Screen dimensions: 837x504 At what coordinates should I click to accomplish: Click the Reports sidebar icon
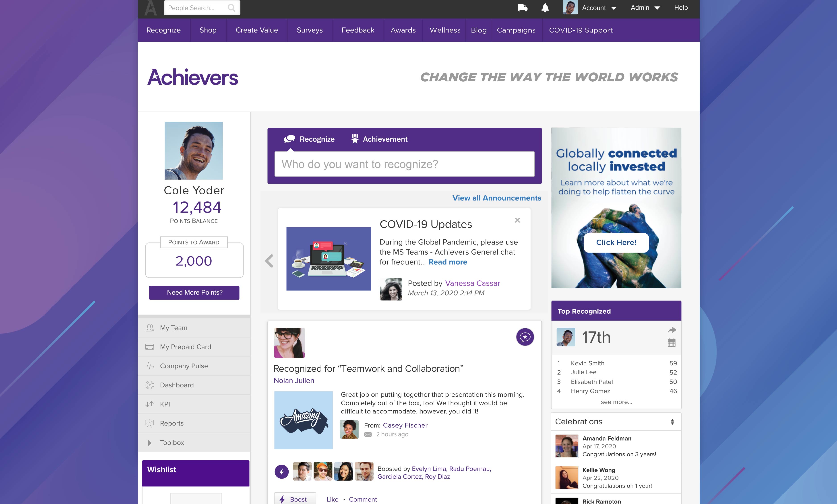[151, 423]
